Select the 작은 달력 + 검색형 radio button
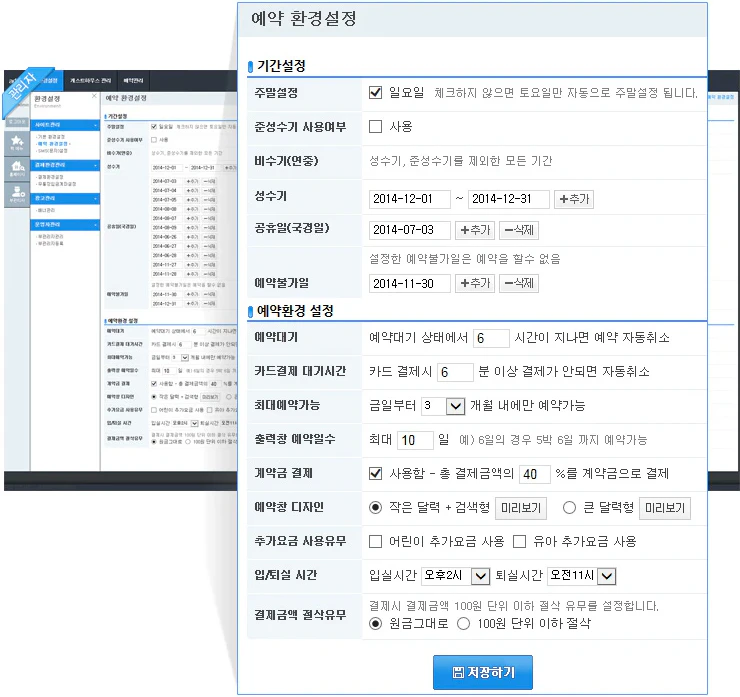This screenshot has height=697, width=740. (x=375, y=508)
